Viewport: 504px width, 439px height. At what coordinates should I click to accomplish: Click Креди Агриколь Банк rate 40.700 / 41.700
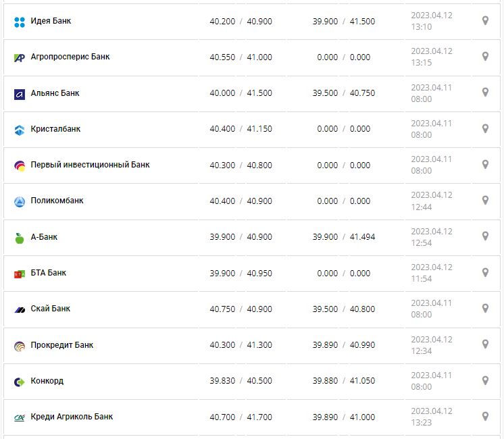click(x=241, y=417)
